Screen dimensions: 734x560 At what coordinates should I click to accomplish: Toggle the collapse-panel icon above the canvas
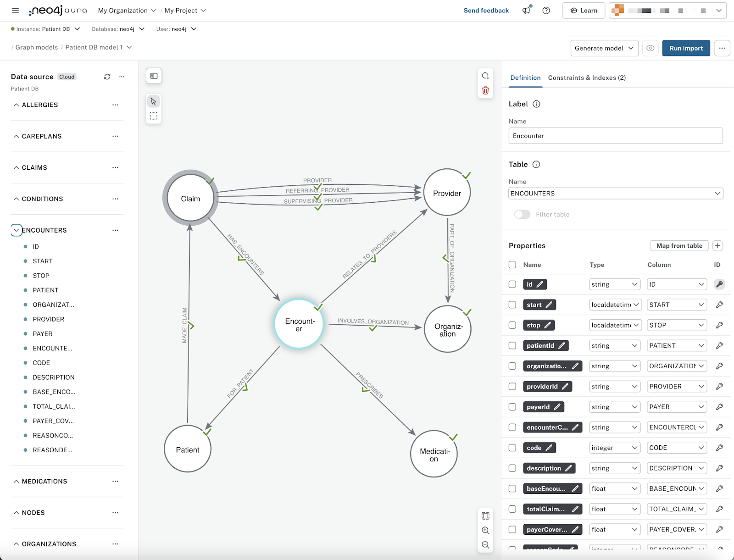tap(154, 76)
